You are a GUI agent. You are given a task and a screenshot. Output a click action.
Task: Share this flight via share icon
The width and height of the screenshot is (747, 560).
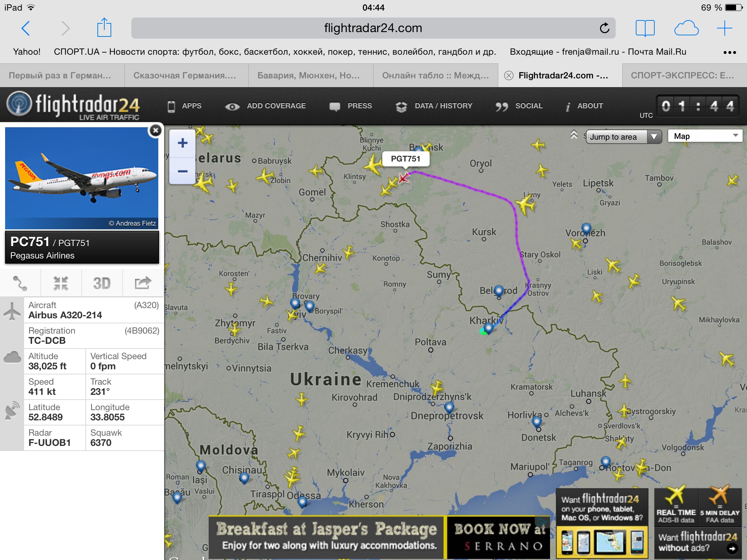point(143,283)
